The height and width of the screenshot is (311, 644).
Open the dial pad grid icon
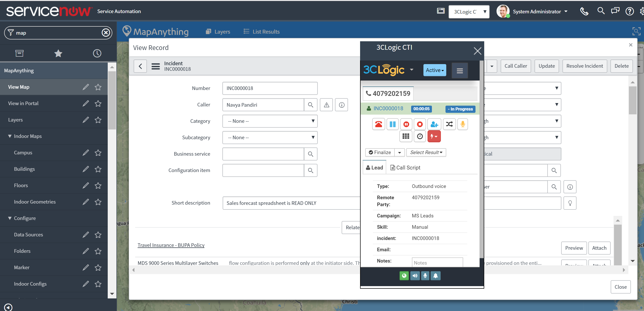(405, 136)
